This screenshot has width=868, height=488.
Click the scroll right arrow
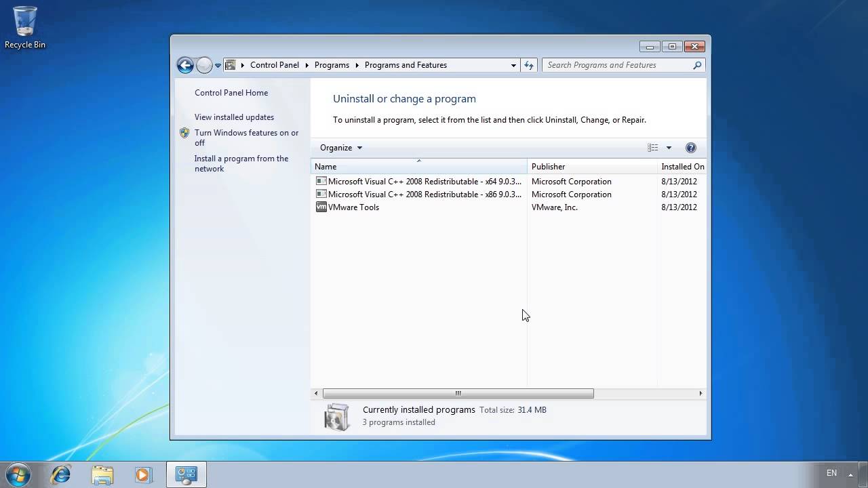point(701,393)
